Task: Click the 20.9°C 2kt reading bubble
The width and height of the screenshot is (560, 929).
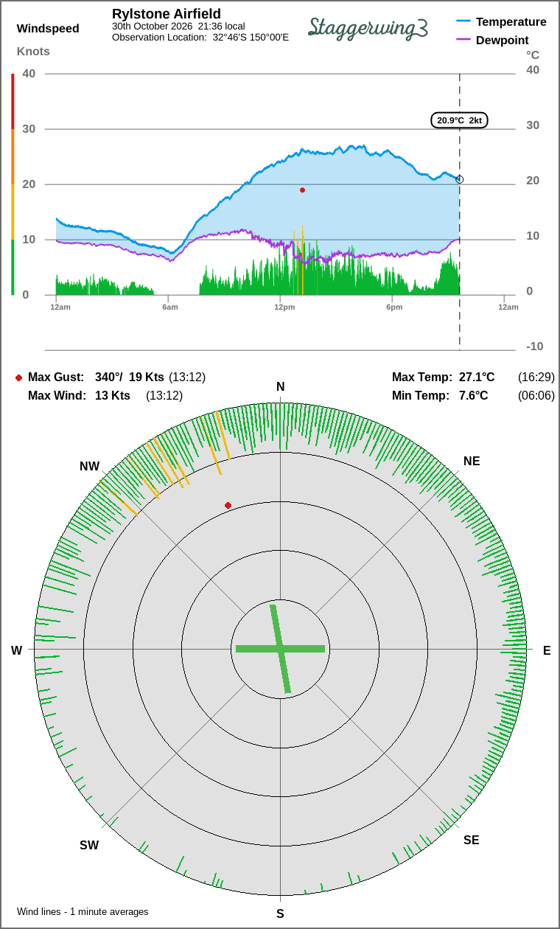Action: (459, 120)
